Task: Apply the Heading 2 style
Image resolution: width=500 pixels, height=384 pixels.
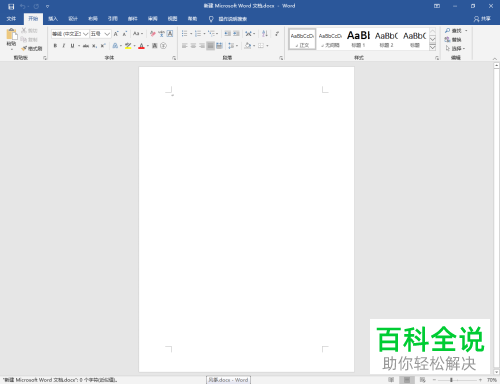Action: coord(386,39)
